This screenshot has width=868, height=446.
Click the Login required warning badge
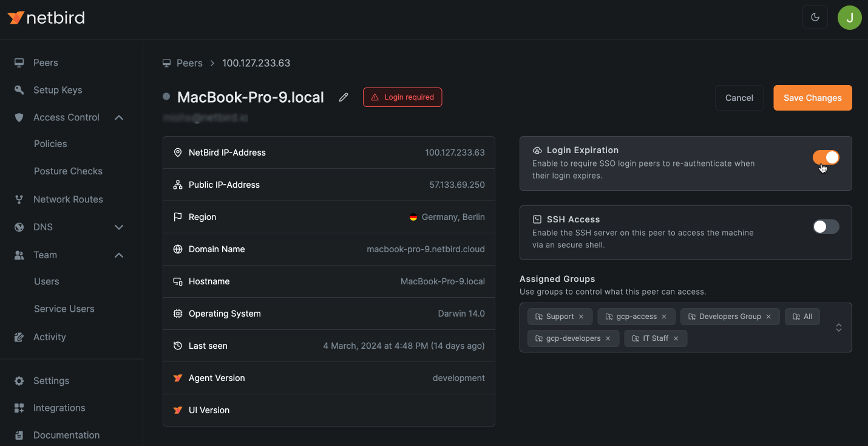[402, 97]
